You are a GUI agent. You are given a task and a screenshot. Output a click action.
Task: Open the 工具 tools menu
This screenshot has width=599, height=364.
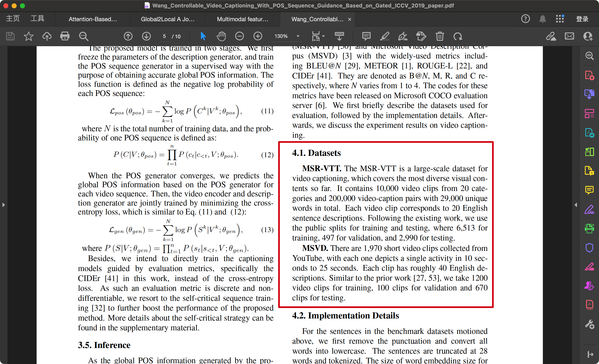37,18
